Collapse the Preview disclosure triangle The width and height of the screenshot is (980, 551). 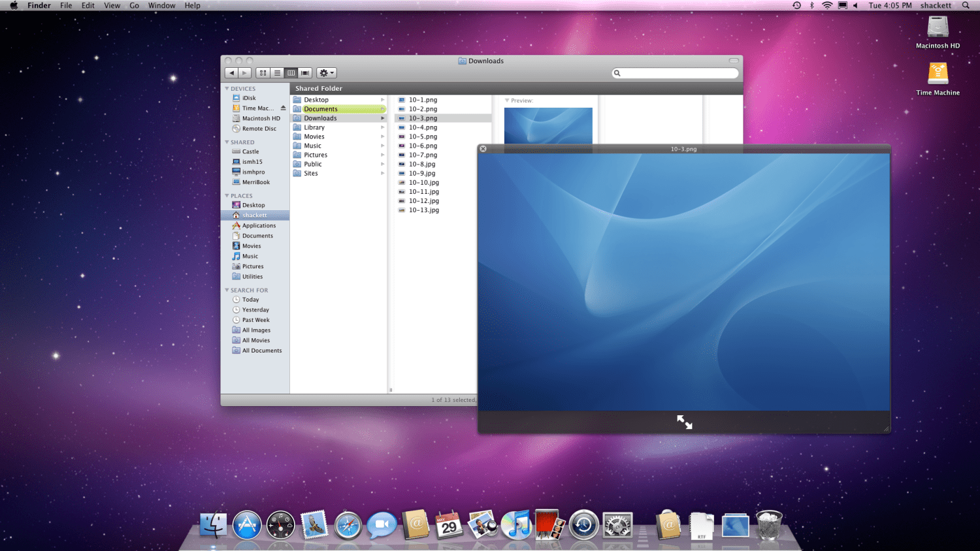coord(507,101)
